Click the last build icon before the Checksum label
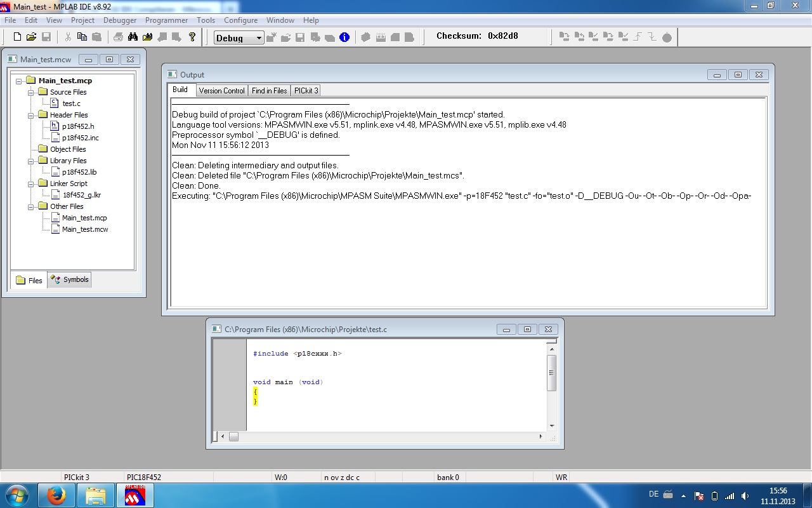Screen dimensions: 812x508 410,37
